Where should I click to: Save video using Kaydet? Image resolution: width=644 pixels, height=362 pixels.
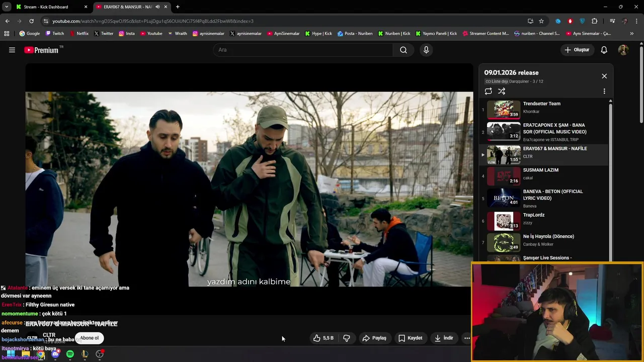click(x=411, y=338)
